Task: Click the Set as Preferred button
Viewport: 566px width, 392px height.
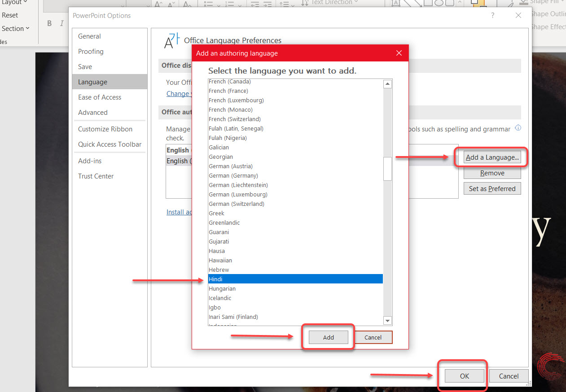Action: 492,189
